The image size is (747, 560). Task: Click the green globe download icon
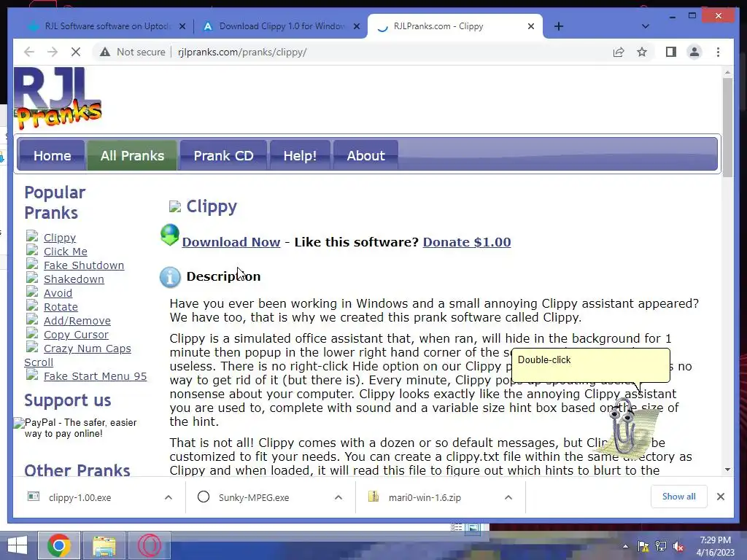pyautogui.click(x=169, y=235)
